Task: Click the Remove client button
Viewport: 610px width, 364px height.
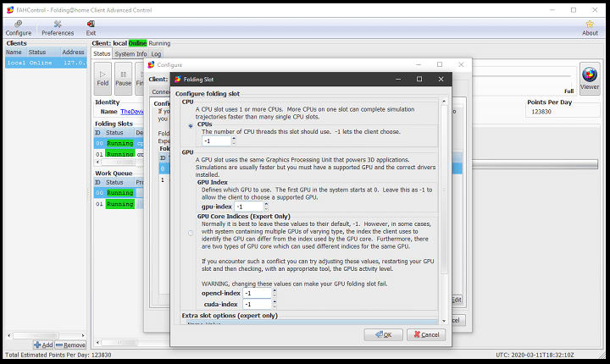Action: point(70,345)
